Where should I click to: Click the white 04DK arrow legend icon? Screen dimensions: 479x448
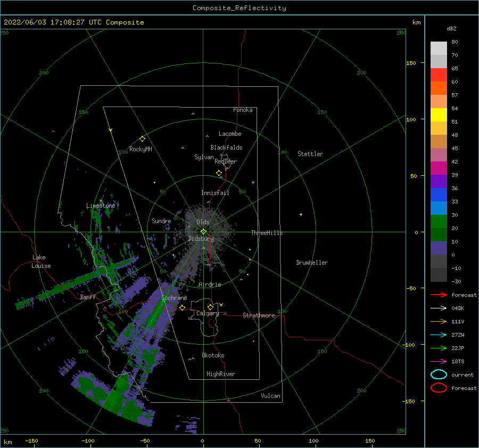click(x=439, y=308)
